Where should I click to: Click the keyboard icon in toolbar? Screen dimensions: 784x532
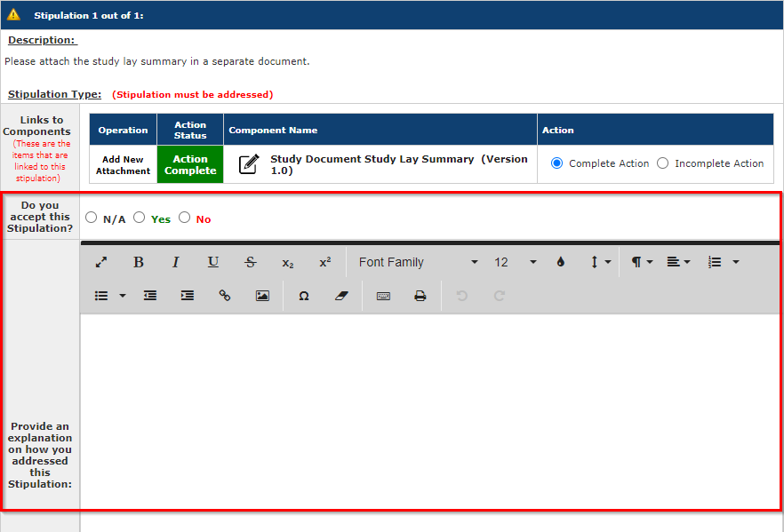pos(383,297)
